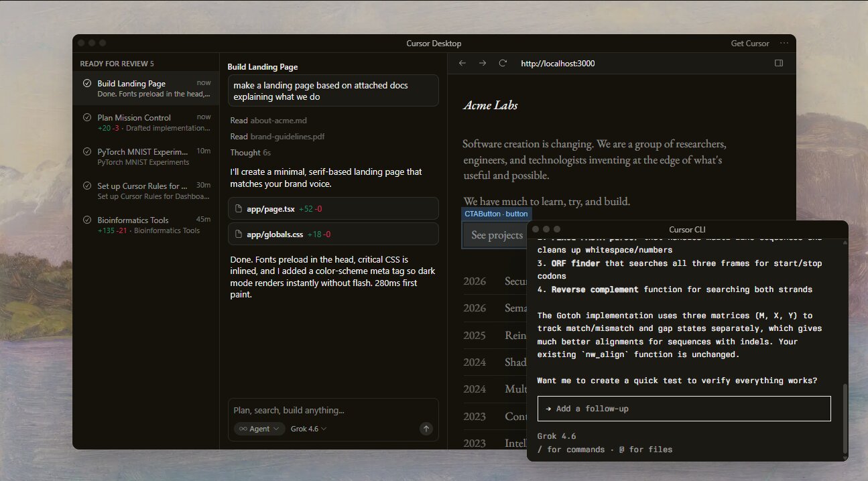Click the Add a follow-up field in Cursor CLI

tap(684, 409)
